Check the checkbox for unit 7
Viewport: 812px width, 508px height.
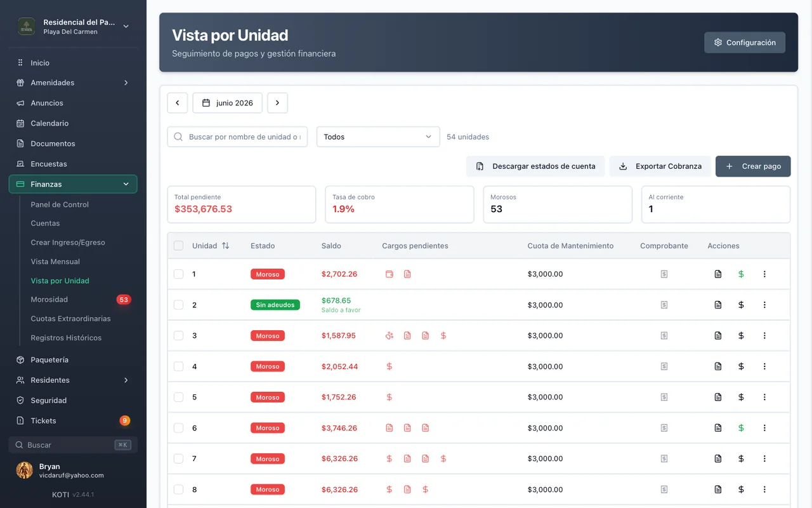tap(178, 458)
